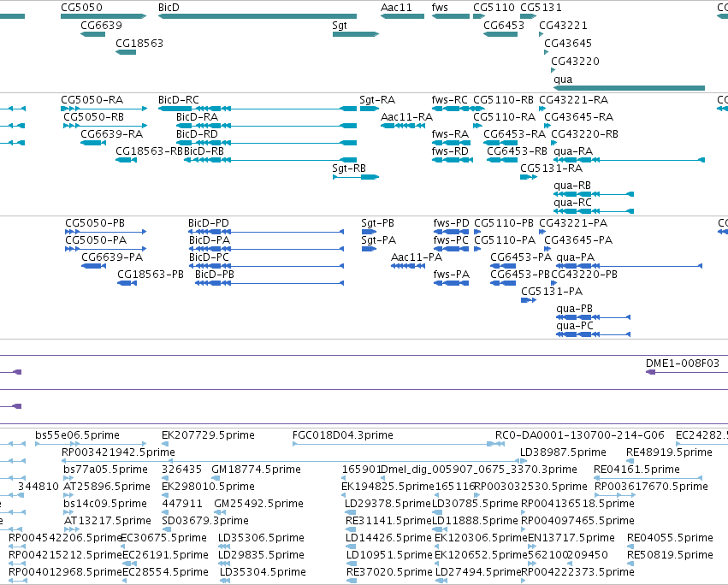
Task: Select transcript BicD-RB
Action: coord(270,160)
